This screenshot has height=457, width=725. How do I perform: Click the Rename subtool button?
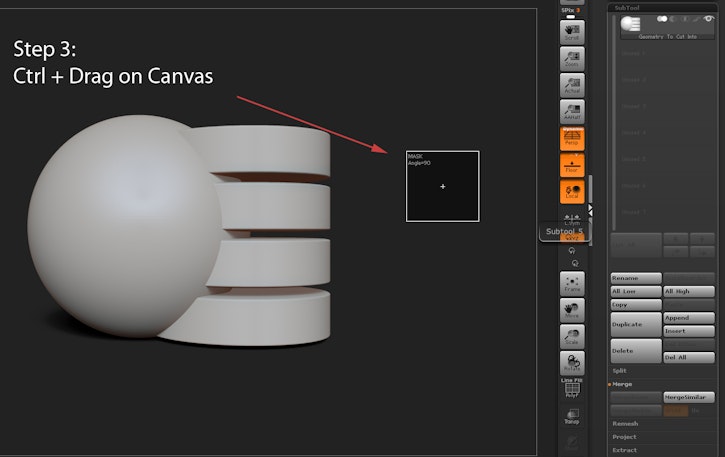click(x=636, y=278)
